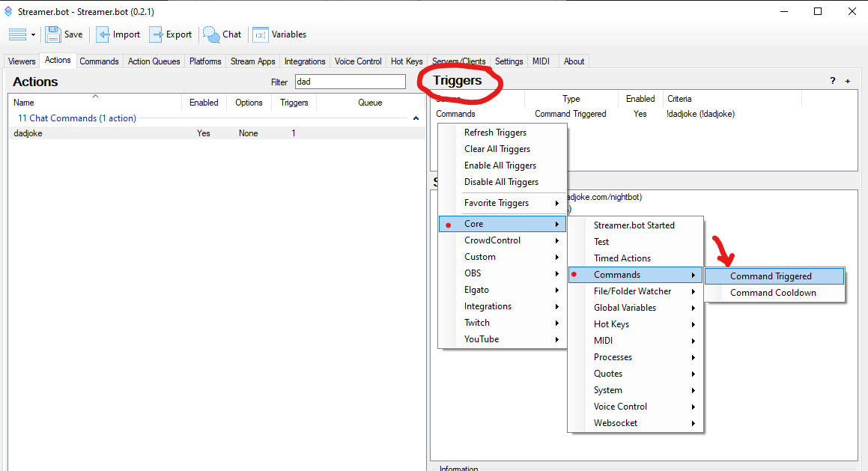The image size is (868, 471).
Task: Click the Filter text field
Action: click(350, 82)
